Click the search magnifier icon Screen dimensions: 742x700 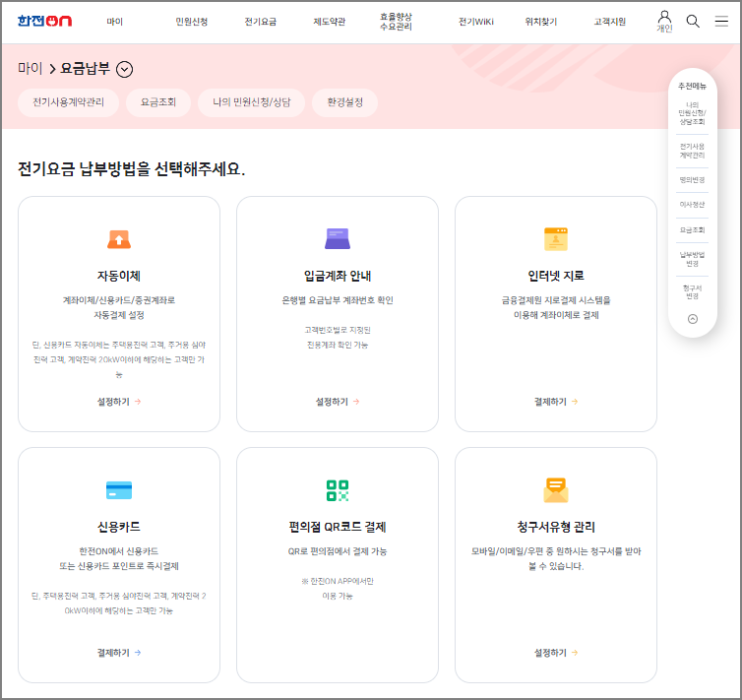[x=693, y=22]
